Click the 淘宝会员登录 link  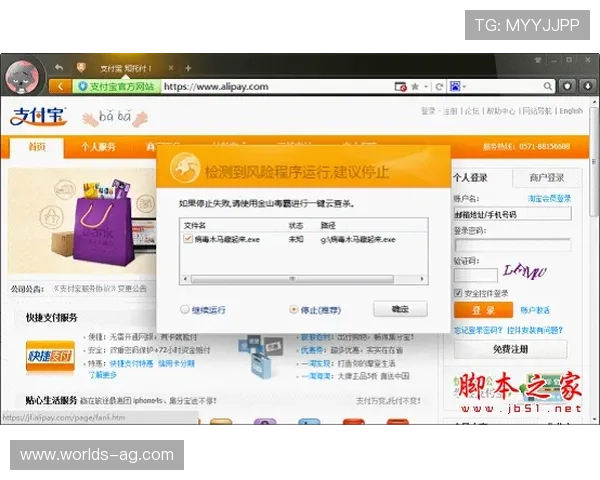click(x=549, y=198)
